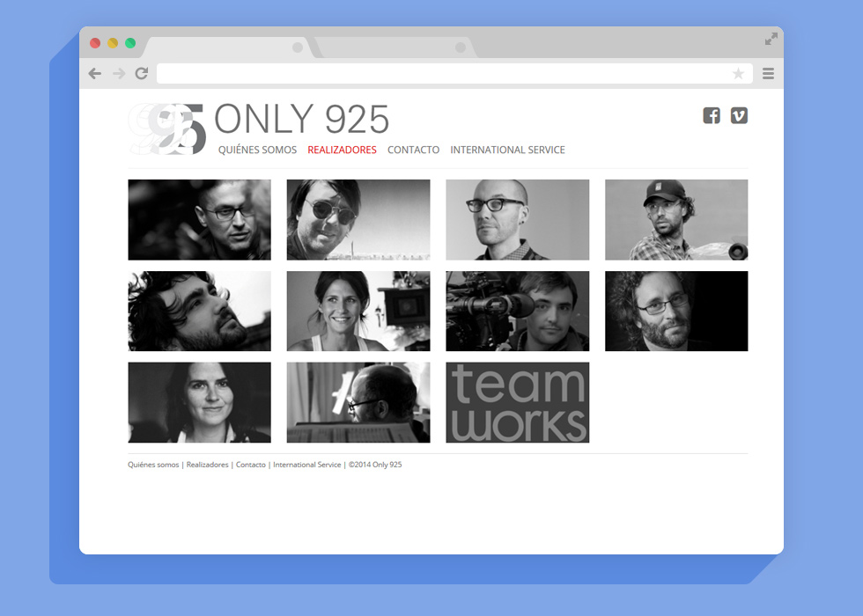
Task: Open the Facebook social icon
Action: point(712,115)
